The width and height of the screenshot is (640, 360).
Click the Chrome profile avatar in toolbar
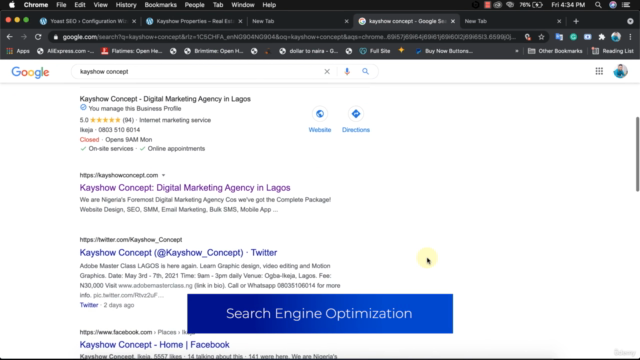point(616,37)
